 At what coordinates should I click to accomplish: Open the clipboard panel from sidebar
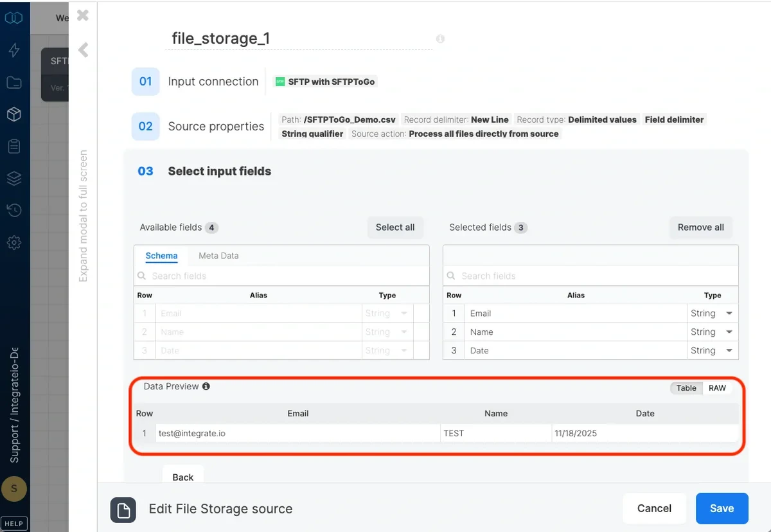(x=14, y=146)
